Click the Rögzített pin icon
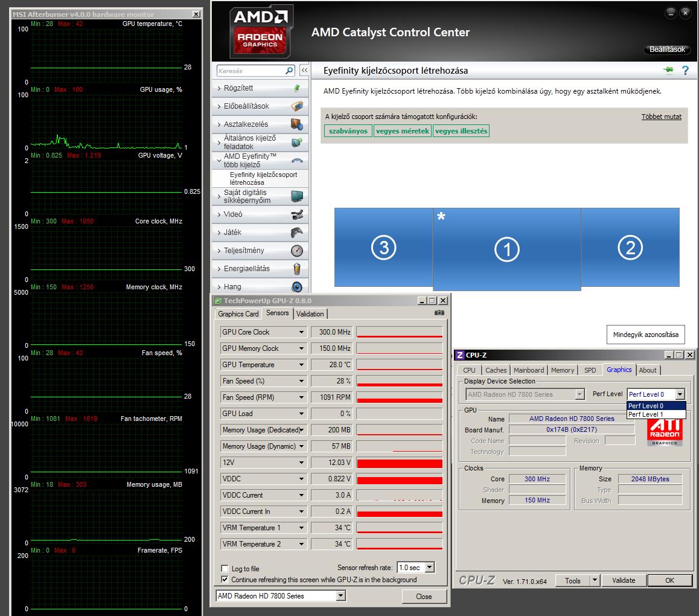The width and height of the screenshot is (699, 616). [297, 88]
